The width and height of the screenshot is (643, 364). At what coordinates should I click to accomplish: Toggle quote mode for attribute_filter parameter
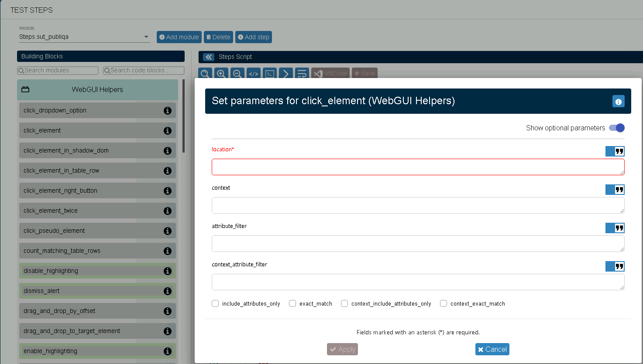[615, 228]
